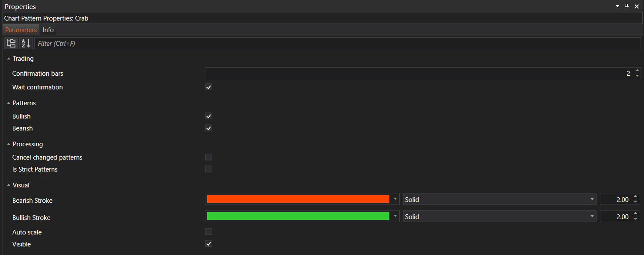The height and width of the screenshot is (255, 644).
Task: Click the Filter search field
Action: (x=337, y=43)
